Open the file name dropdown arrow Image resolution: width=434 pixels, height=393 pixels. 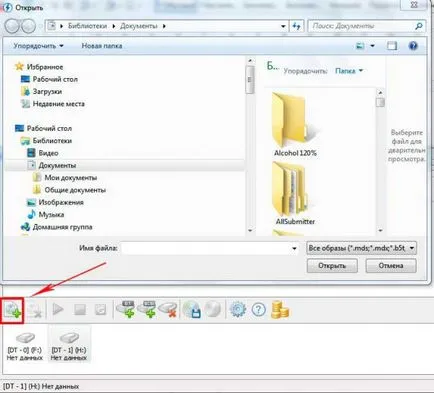coord(294,248)
